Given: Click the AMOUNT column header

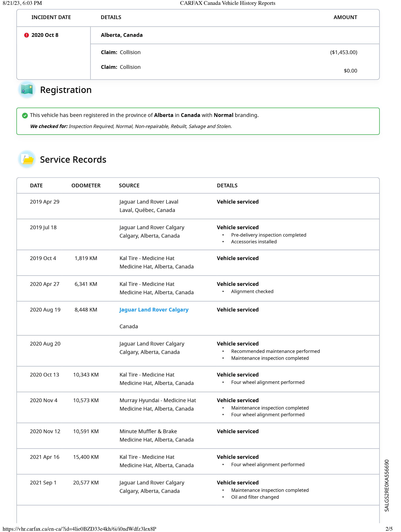Looking at the screenshot, I should (345, 17).
